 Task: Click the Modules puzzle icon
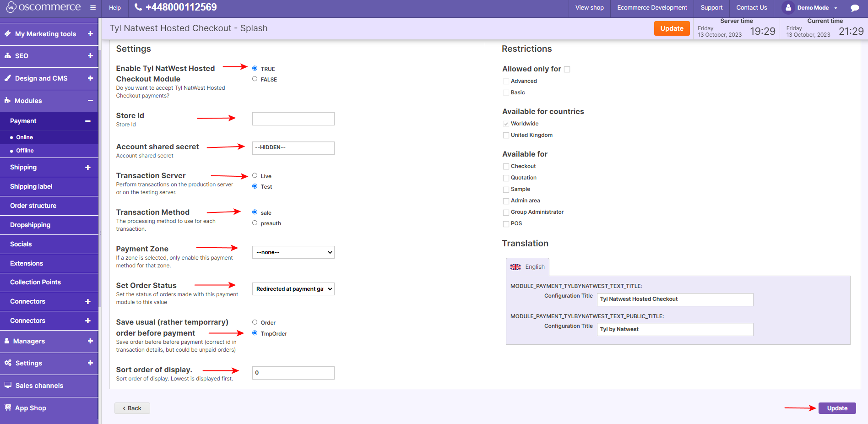click(x=8, y=100)
